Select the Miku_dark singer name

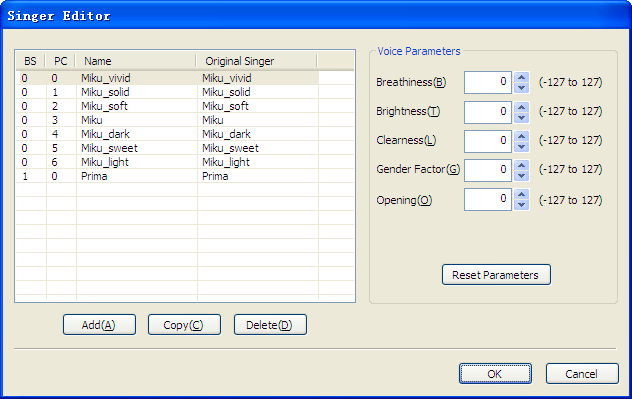[x=105, y=134]
